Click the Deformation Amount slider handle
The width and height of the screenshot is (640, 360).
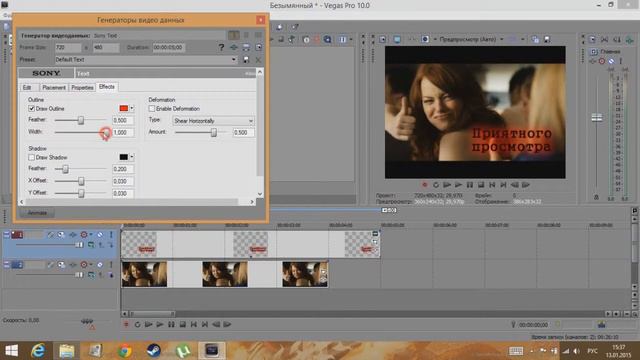point(213,133)
